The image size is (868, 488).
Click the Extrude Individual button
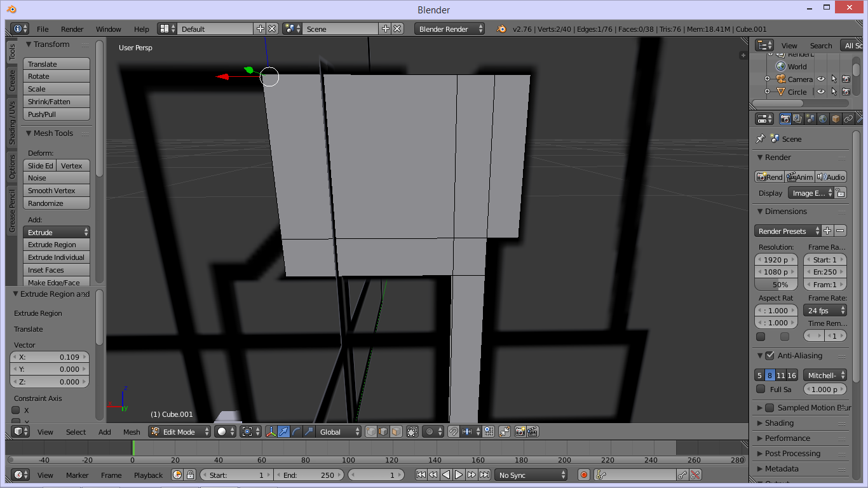coord(57,257)
